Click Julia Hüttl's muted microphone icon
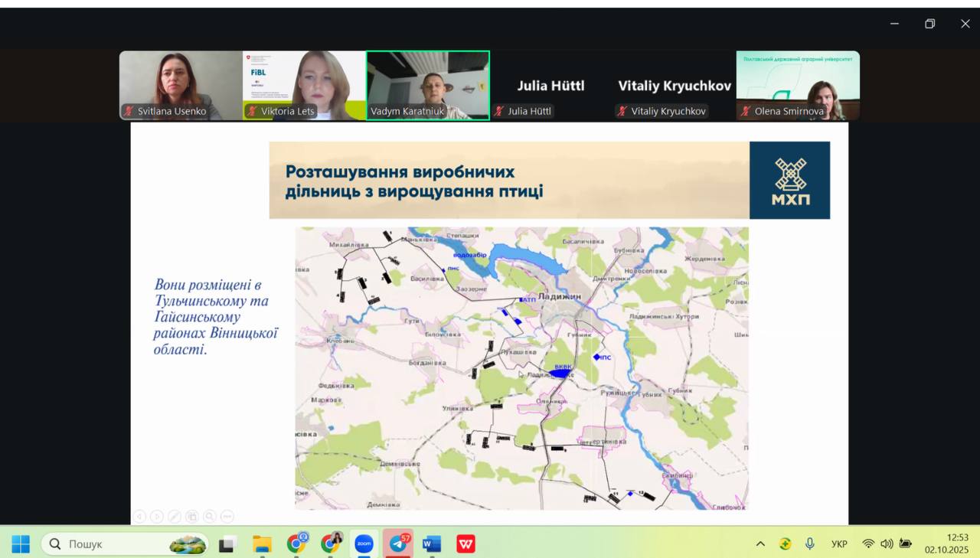 499,111
